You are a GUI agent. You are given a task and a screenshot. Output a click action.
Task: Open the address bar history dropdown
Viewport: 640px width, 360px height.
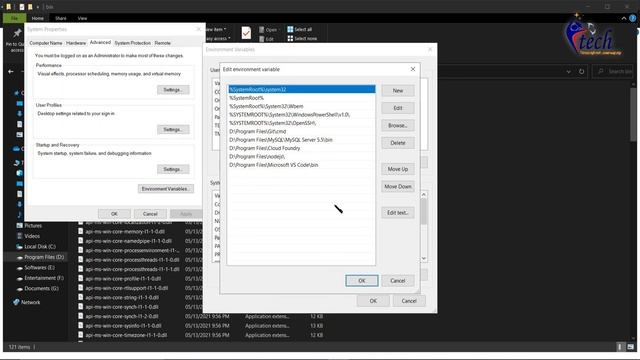tap(569, 71)
